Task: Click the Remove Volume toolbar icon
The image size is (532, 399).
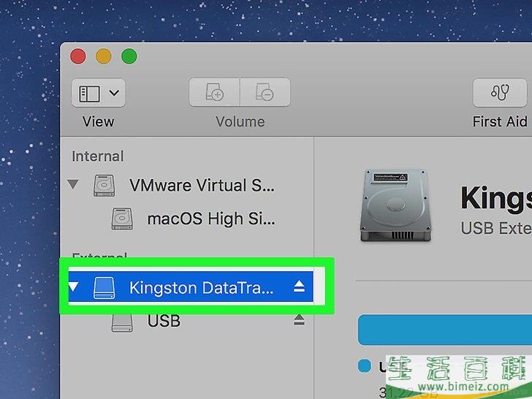Action: [265, 92]
